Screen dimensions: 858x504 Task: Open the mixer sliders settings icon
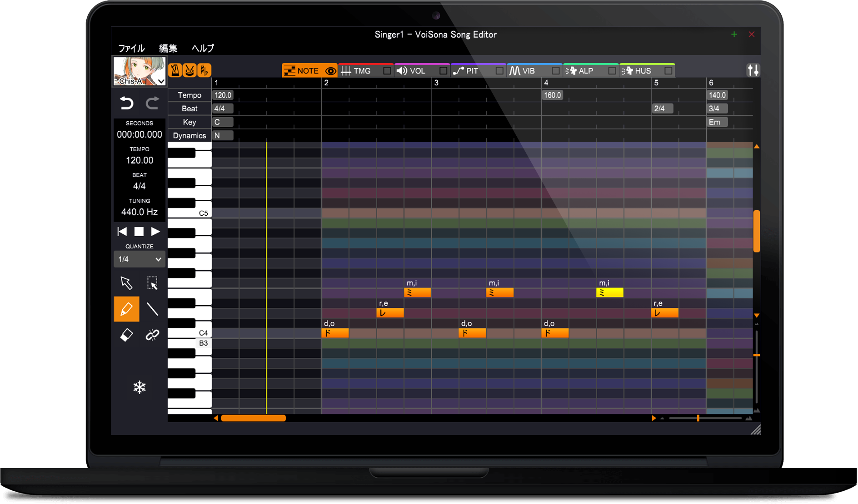pos(753,70)
